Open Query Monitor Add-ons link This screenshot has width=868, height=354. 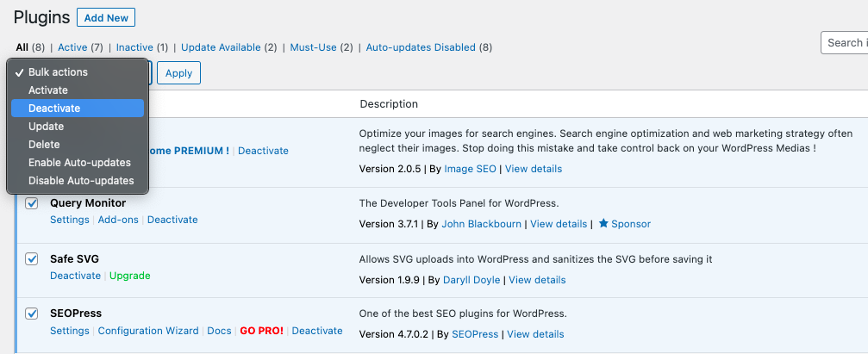[x=118, y=220]
